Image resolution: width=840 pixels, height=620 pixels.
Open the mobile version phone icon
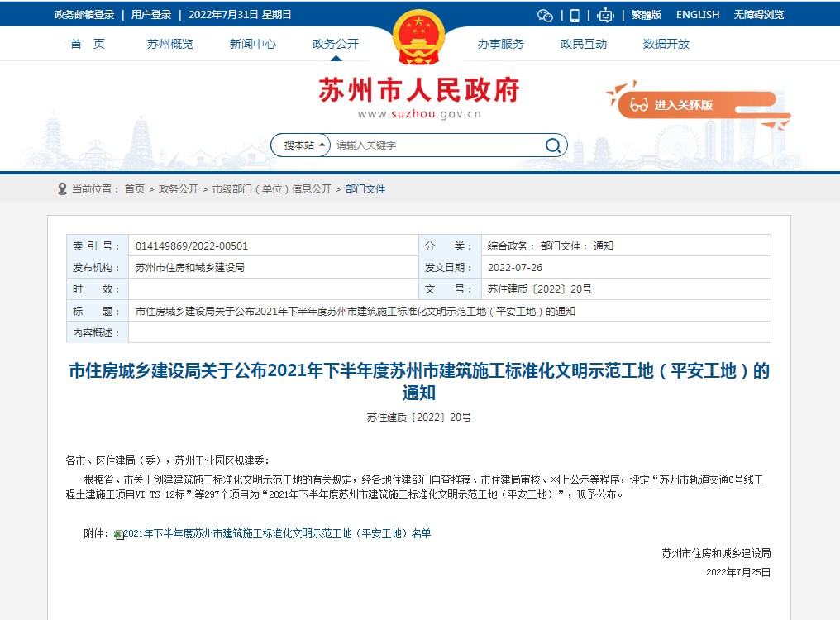(575, 15)
